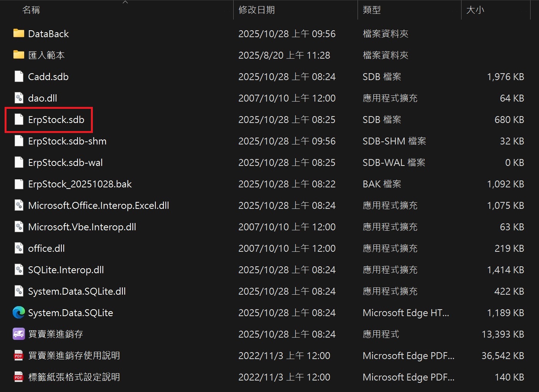Image resolution: width=539 pixels, height=392 pixels.
Task: Open 買賣業進銷存使用說明 via its PDF icon
Action: click(18, 355)
